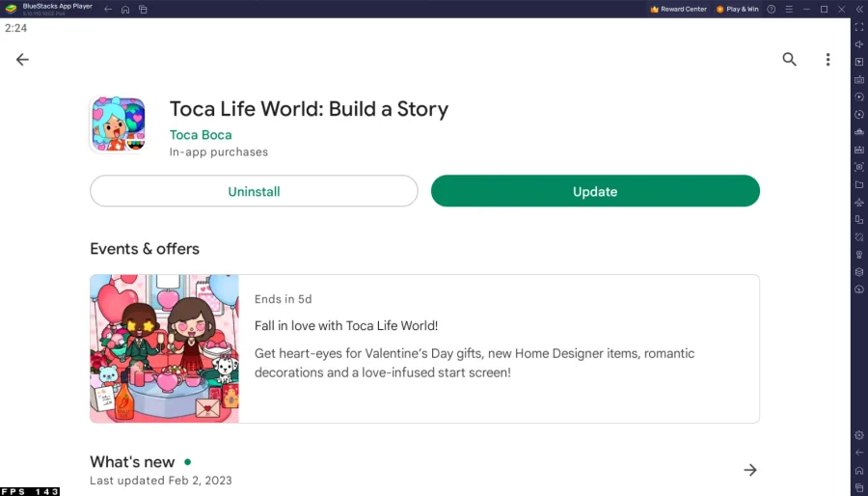The image size is (868, 496).
Task: Click the airplane icon in sidebar
Action: (x=859, y=202)
